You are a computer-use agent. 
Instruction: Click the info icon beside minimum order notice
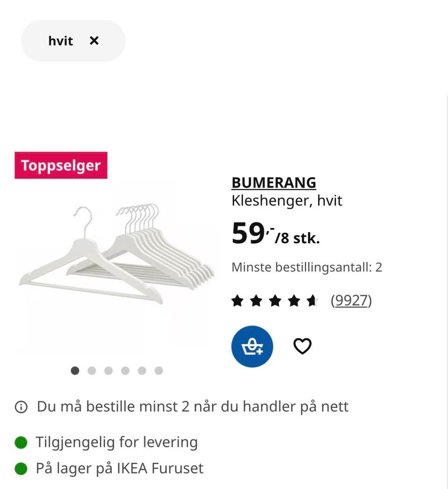[x=21, y=407]
